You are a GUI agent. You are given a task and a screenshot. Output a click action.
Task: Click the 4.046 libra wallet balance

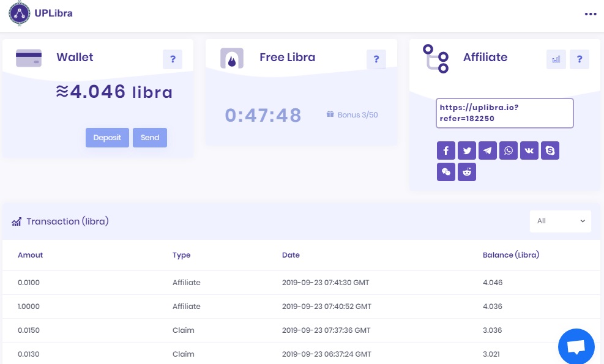114,92
